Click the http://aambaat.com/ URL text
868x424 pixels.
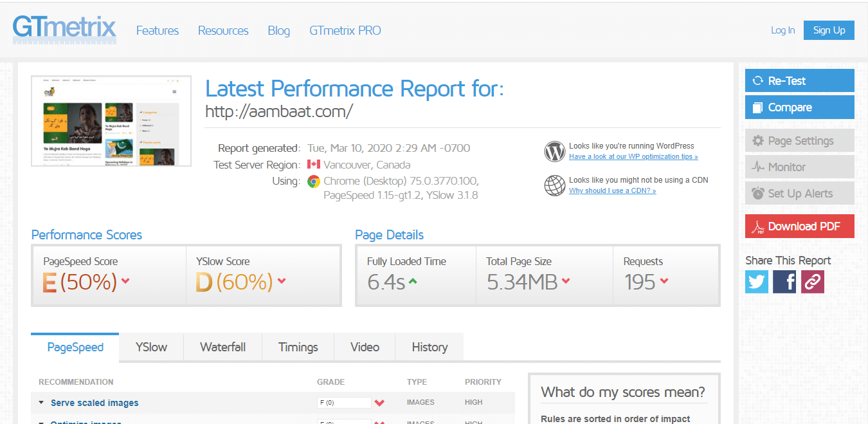tap(279, 111)
